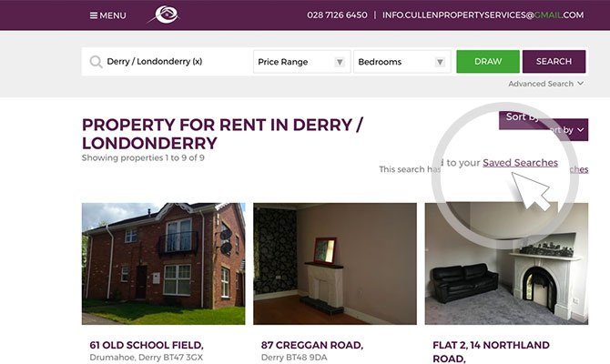Click the info.cullenpropertyservices email link
610x364 pixels.
pyautogui.click(x=483, y=15)
